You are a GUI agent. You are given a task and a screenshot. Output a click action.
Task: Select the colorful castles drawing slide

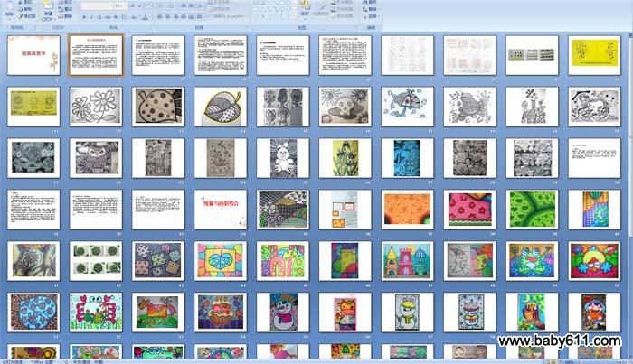coord(407,261)
